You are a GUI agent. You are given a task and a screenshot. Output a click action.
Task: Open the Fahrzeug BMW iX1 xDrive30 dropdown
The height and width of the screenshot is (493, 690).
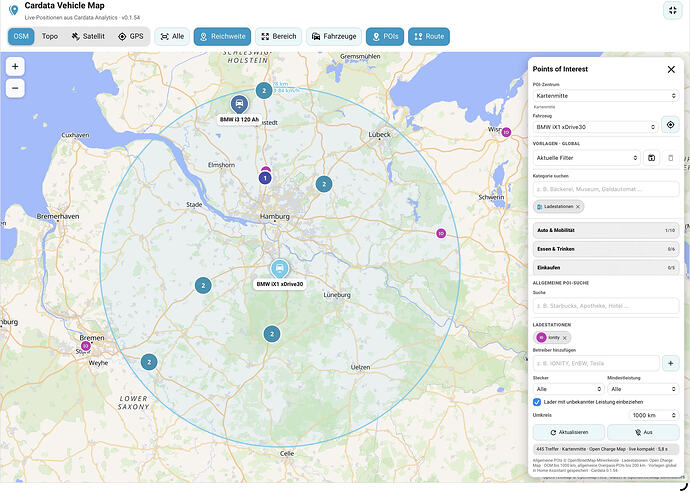(595, 127)
